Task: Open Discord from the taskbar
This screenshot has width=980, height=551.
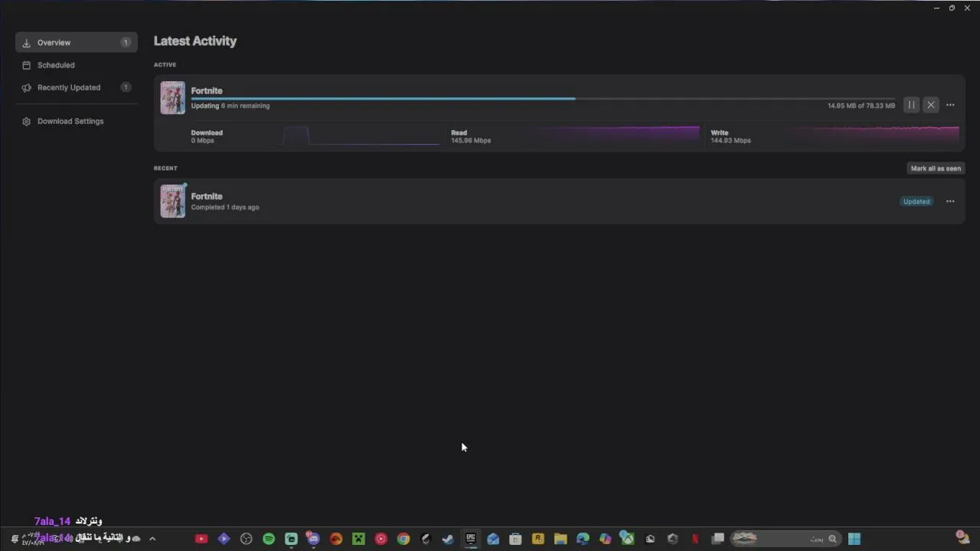Action: click(313, 539)
